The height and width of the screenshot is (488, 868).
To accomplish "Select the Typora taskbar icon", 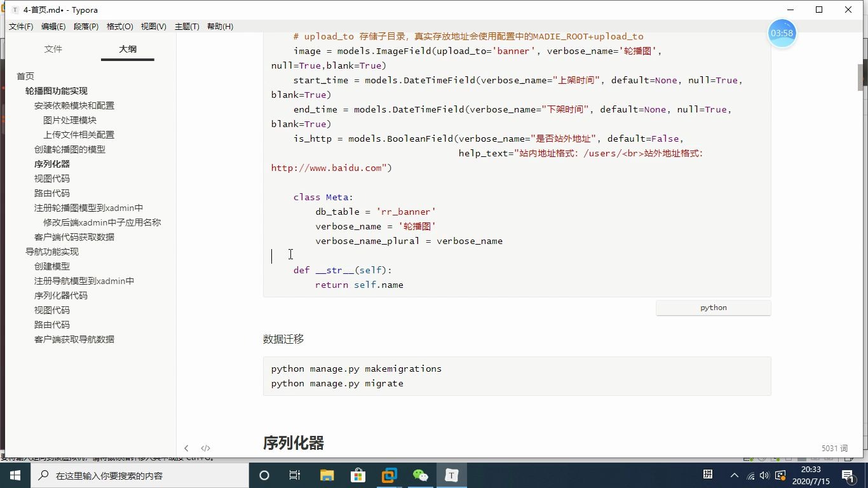I will tap(451, 475).
